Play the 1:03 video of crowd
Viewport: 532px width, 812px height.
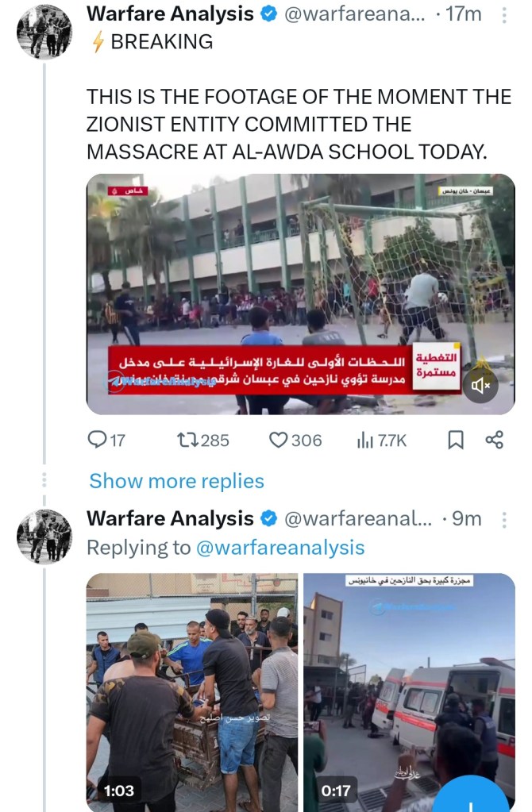(191, 692)
